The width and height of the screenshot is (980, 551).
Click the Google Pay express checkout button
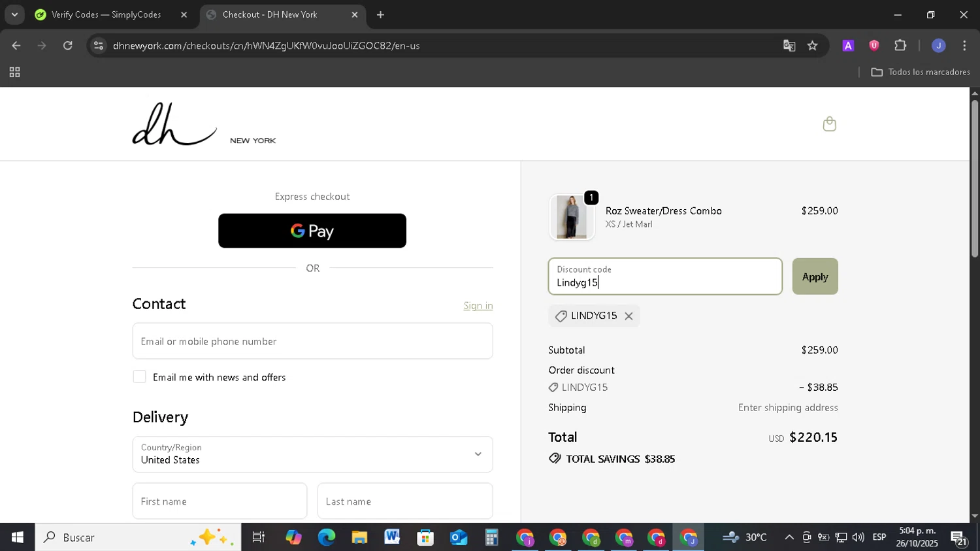pos(312,231)
